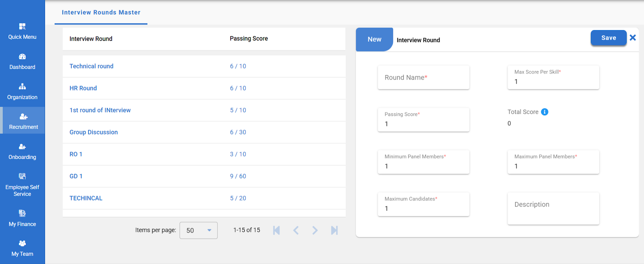Go to the first page of results

[277, 230]
